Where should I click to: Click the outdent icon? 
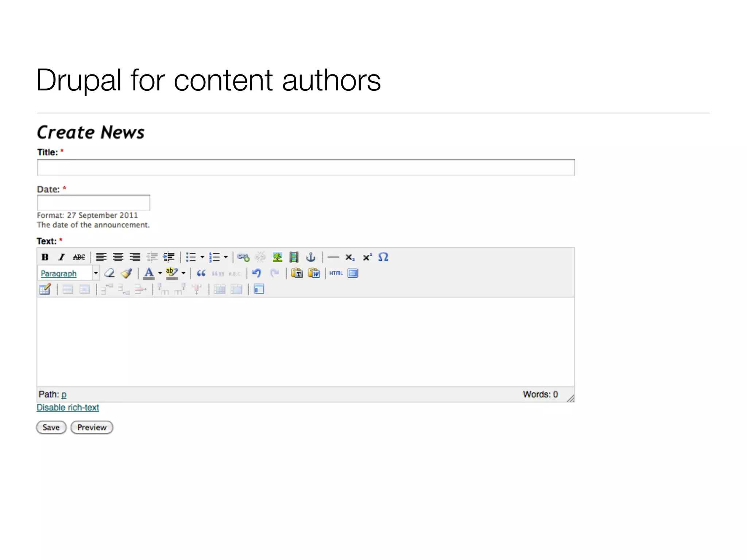(152, 257)
